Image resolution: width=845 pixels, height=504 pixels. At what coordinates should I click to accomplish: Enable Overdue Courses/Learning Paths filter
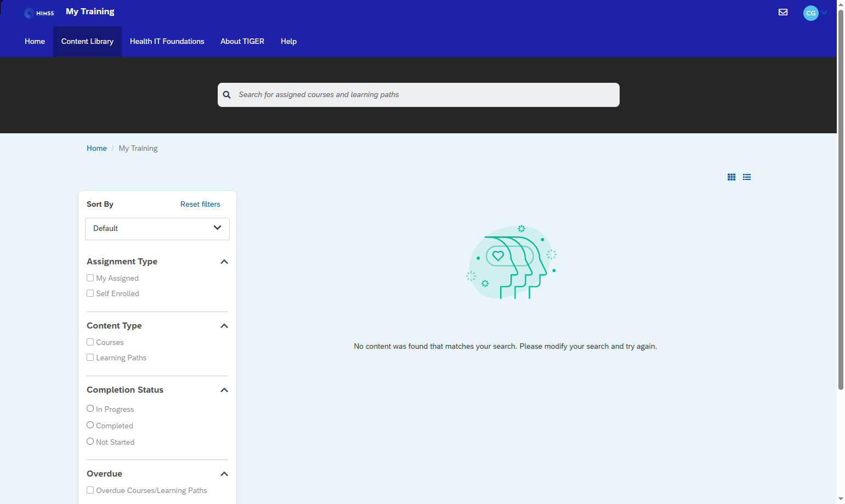(90, 490)
